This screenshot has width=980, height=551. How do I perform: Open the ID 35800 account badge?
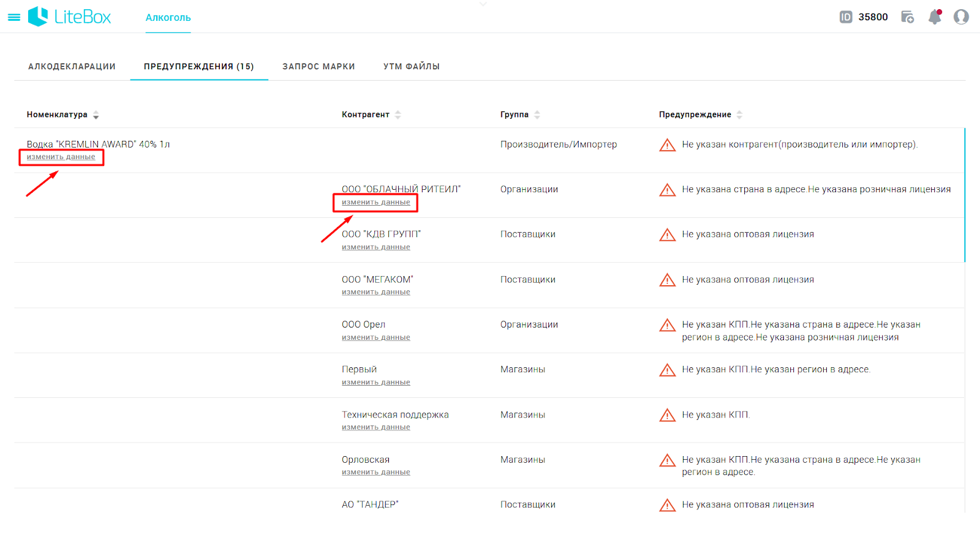point(864,17)
